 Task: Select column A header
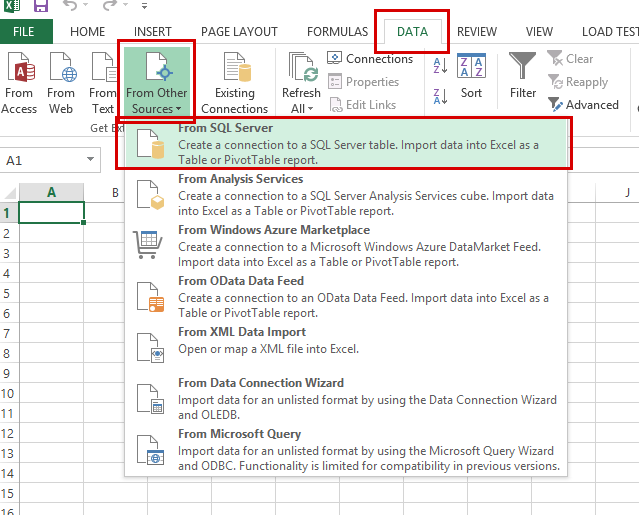point(51,192)
